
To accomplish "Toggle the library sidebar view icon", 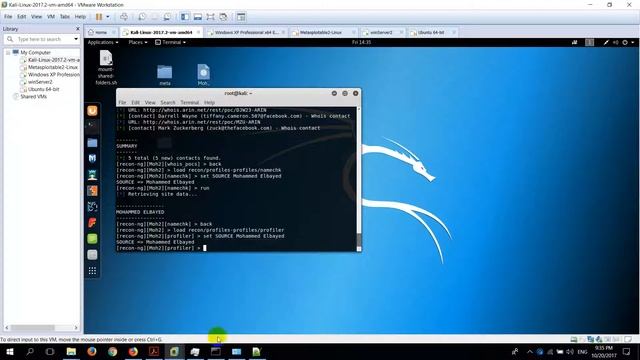I will [185, 17].
